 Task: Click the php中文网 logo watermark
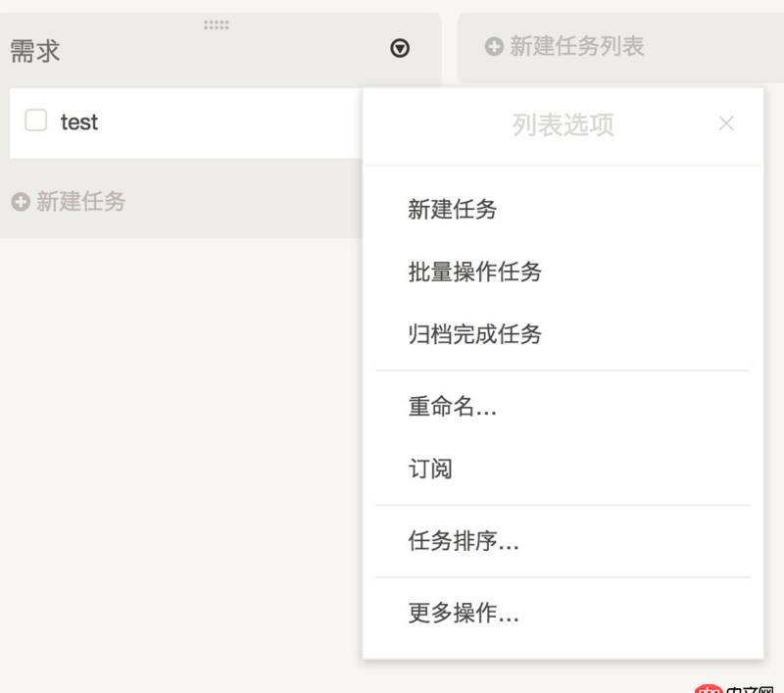pos(738,686)
